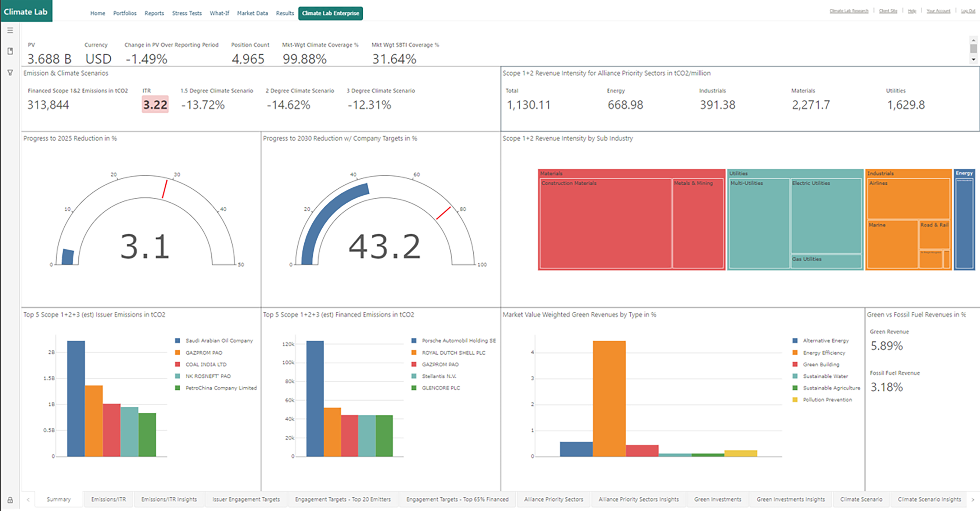
Task: Select the Airlines treemap block
Action: [x=908, y=199]
